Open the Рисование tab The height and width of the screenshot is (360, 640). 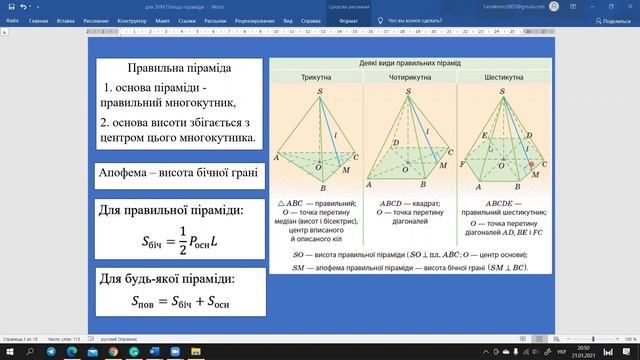point(96,20)
